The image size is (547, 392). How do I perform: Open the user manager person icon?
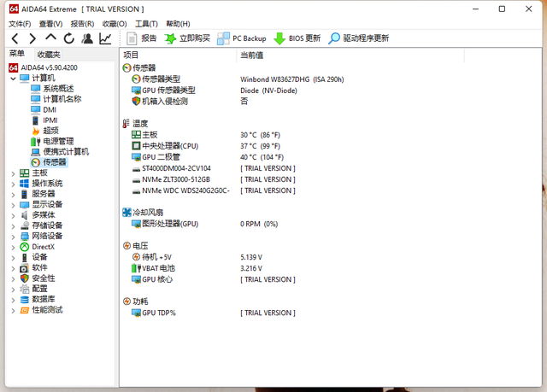87,38
